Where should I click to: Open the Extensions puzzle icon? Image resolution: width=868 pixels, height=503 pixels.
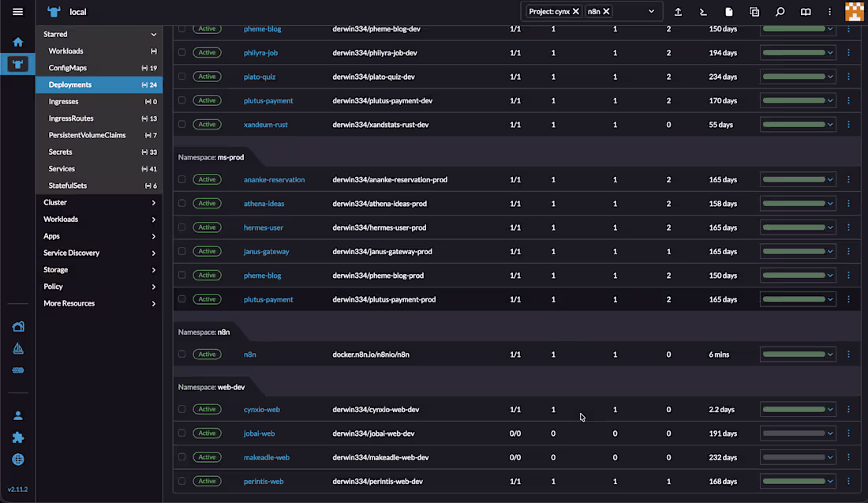[x=17, y=437]
